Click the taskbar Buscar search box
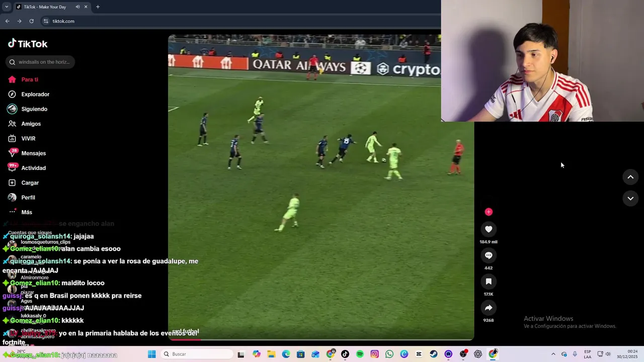This screenshot has width=644, height=362. click(197, 354)
